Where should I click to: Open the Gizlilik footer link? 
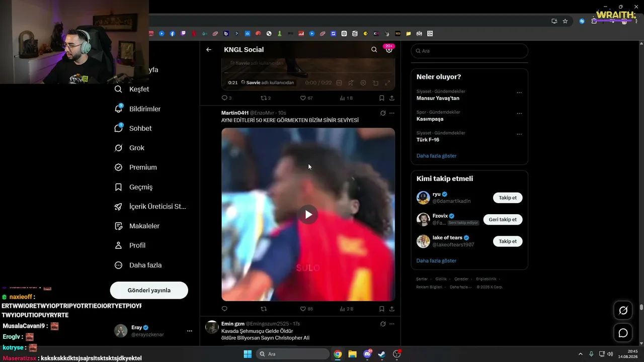coord(441,279)
